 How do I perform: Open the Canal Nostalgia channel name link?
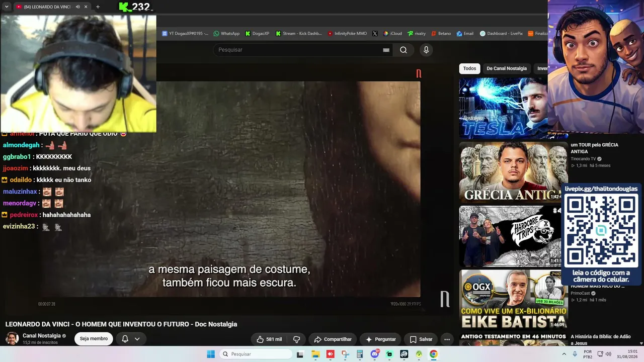(42, 336)
